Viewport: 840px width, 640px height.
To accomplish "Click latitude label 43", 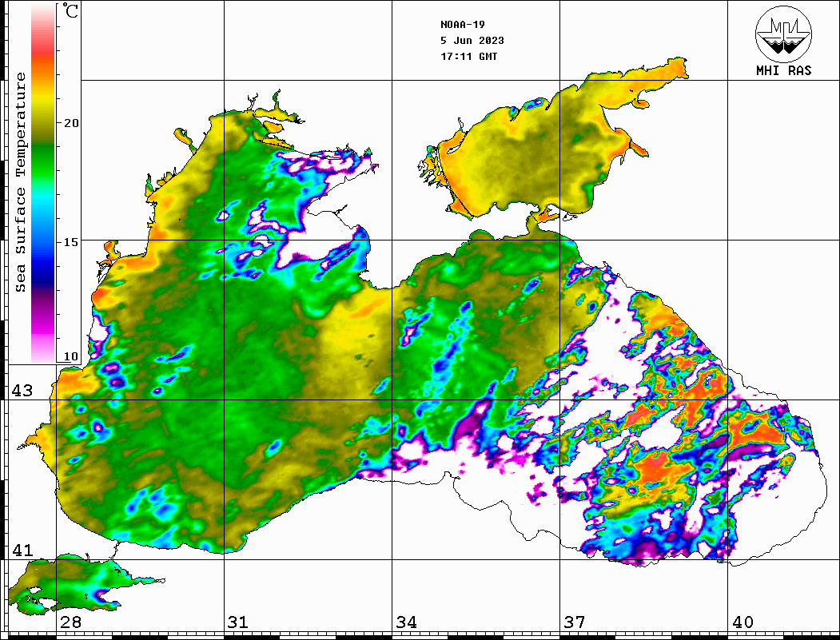I will click(22, 391).
